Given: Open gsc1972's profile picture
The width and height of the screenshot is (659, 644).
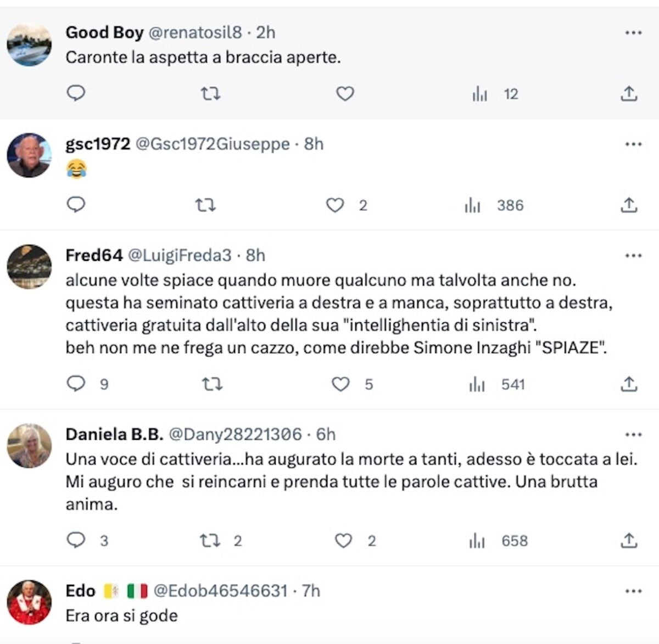Looking at the screenshot, I should [29, 155].
